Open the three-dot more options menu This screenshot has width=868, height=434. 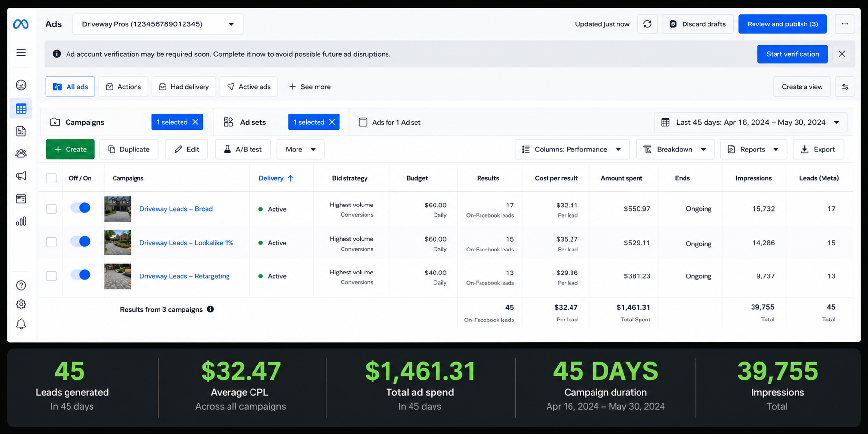click(x=845, y=24)
